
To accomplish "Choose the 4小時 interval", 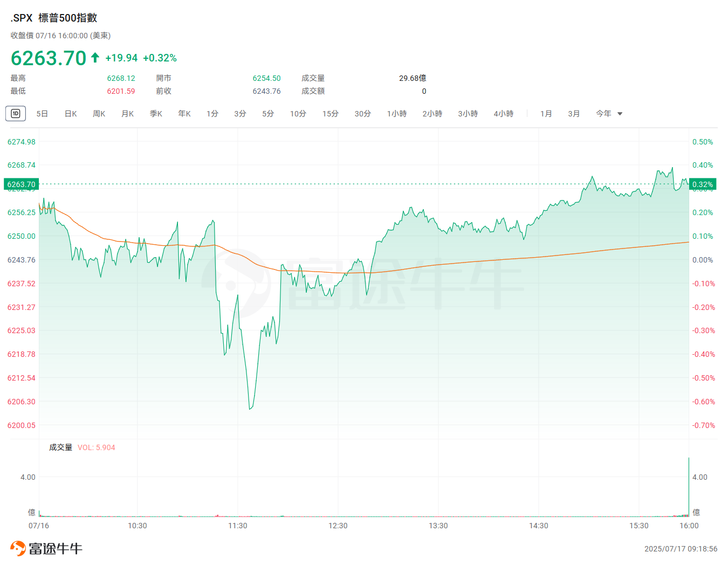I will click(504, 114).
